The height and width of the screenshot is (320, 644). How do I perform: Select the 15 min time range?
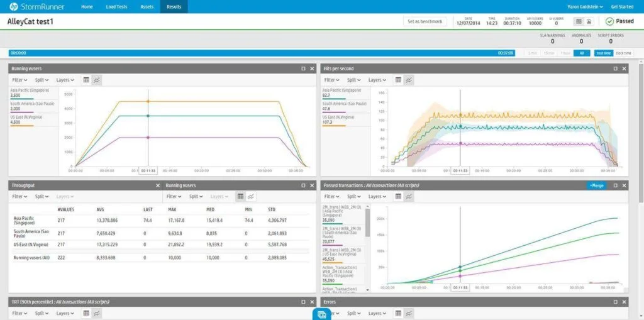tap(548, 53)
